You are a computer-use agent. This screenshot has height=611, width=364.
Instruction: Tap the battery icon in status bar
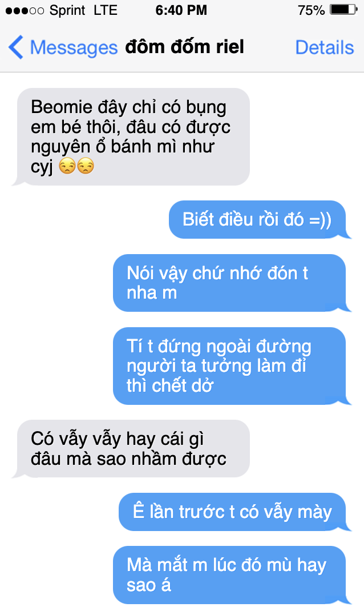(x=343, y=10)
